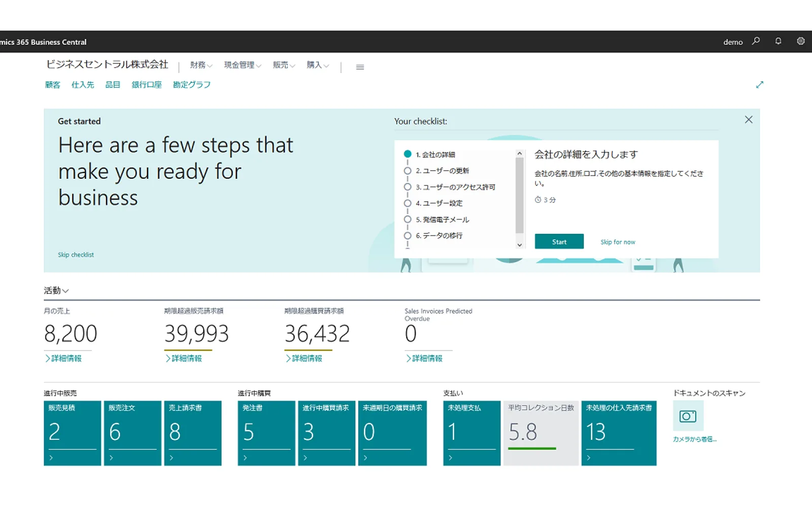Collapse the 活動 section chevron
Viewport: 812px width, 508px height.
65,291
